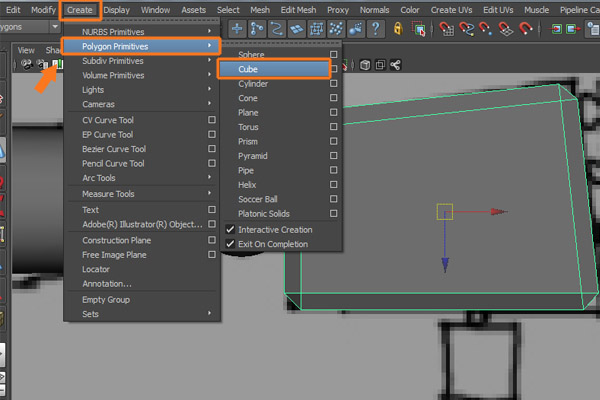The width and height of the screenshot is (600, 400).
Task: Toggle Exit On Completion option
Action: tap(229, 244)
